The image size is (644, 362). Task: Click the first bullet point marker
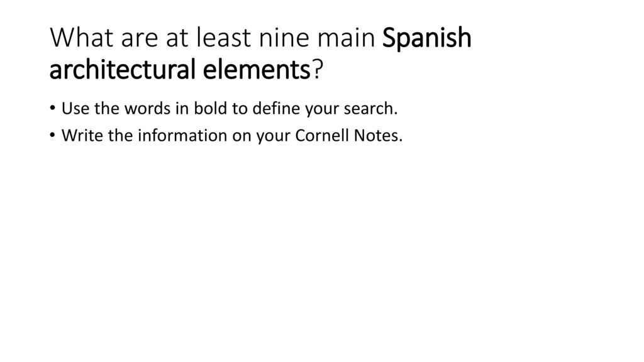tap(52, 108)
